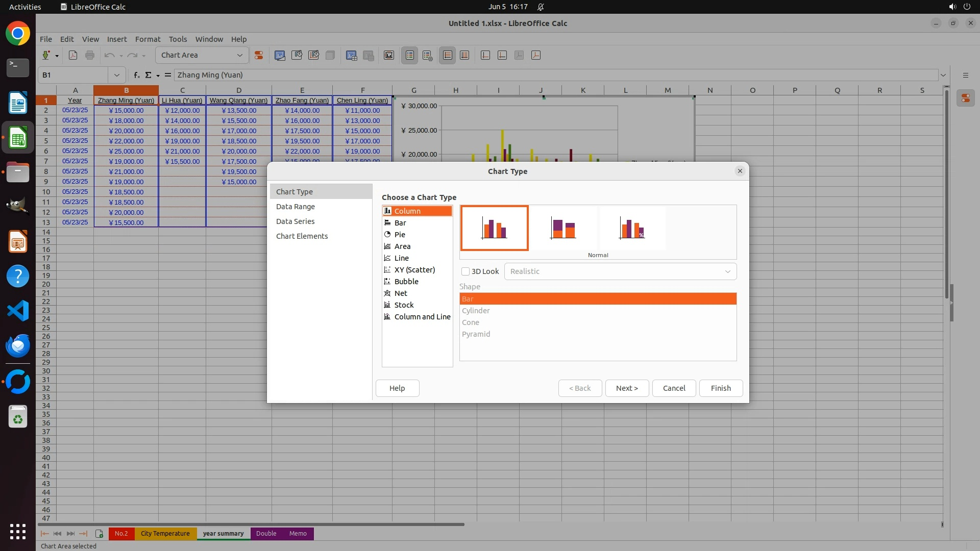Open Visual Studio Code from dock
The height and width of the screenshot is (551, 980).
(18, 311)
